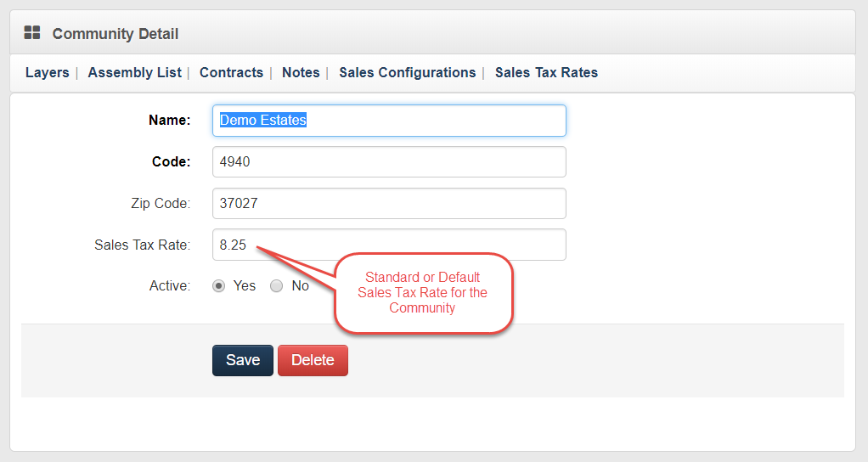Viewport: 868px width, 462px height.
Task: Click the Community Detail heading text
Action: click(115, 34)
